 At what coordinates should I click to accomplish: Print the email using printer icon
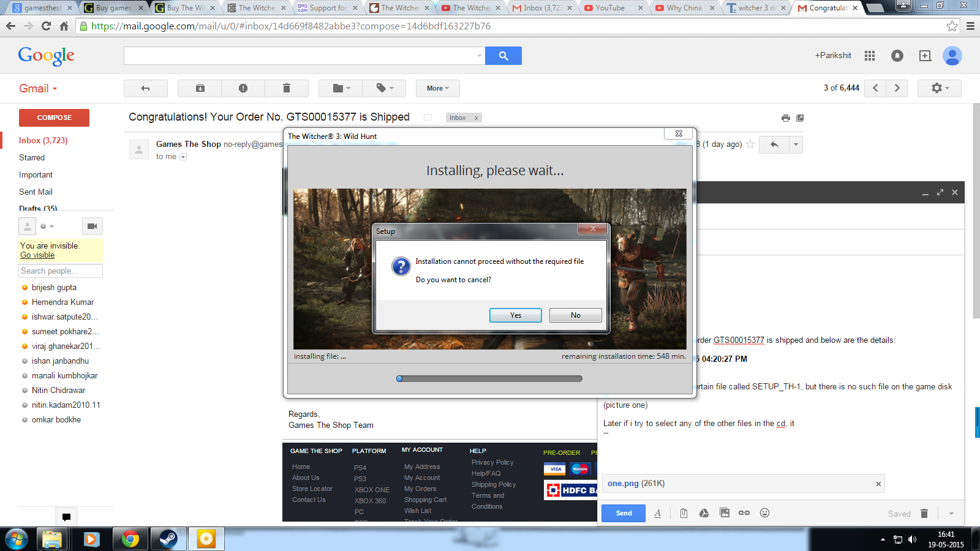tap(786, 118)
